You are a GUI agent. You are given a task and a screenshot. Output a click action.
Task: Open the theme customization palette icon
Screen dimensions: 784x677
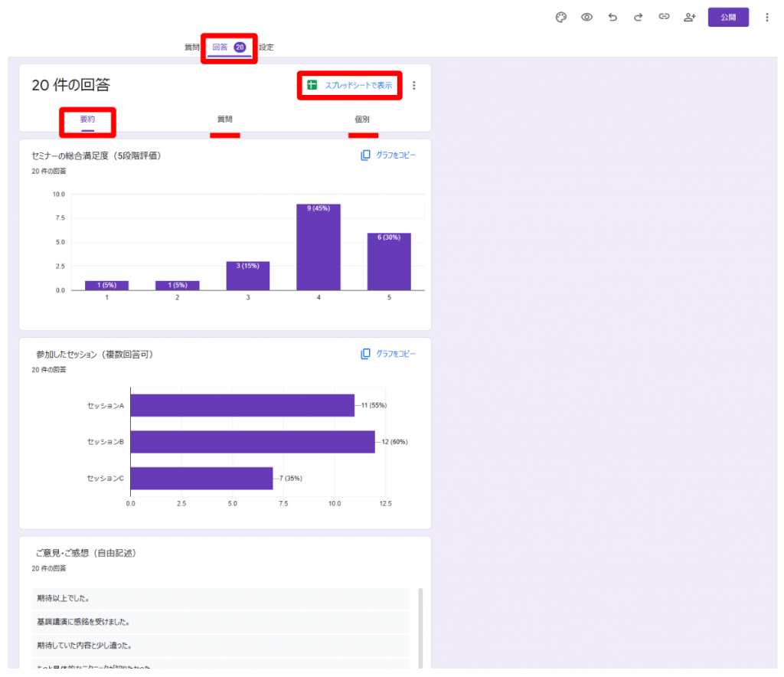tap(560, 17)
